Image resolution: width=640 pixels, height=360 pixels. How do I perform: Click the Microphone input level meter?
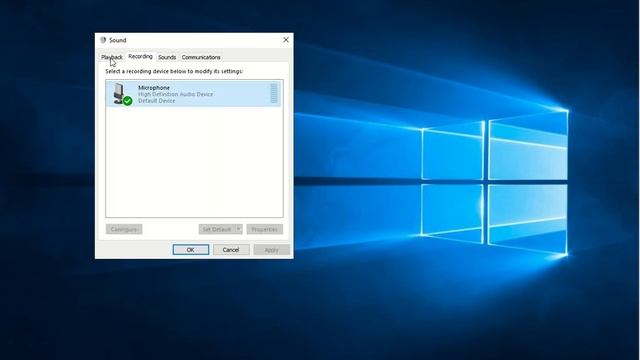274,93
